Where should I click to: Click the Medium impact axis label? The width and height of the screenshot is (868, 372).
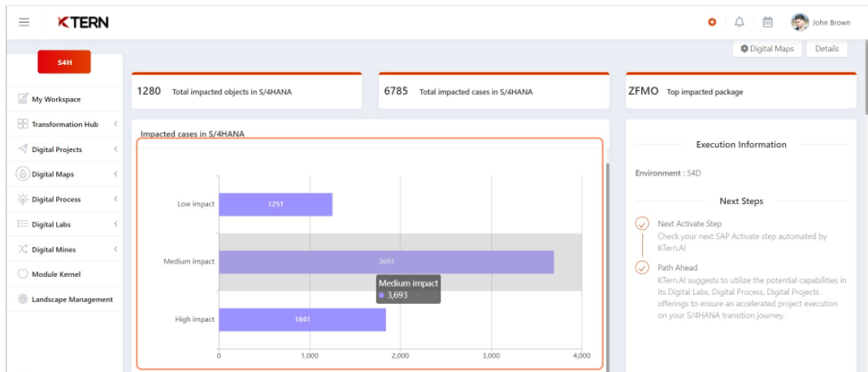point(189,262)
